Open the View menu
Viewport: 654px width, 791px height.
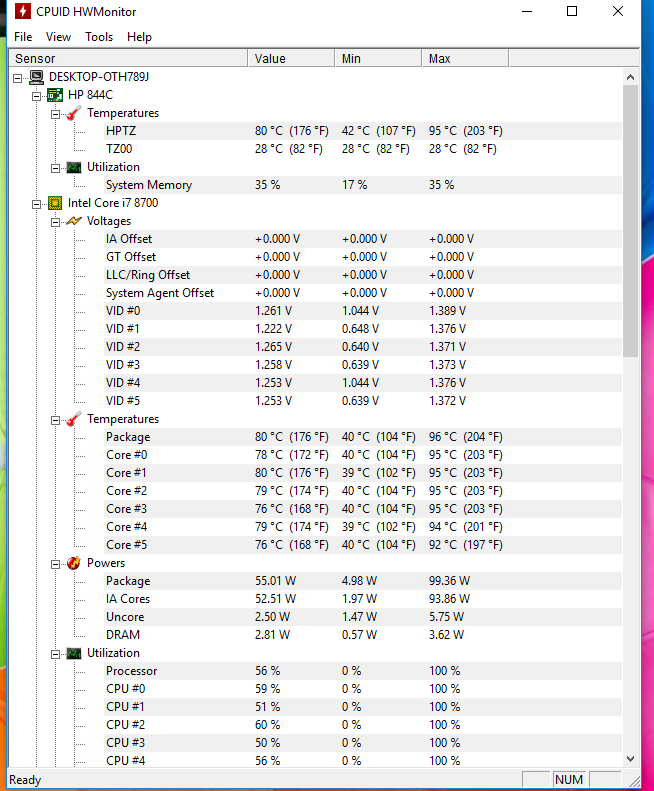(59, 37)
